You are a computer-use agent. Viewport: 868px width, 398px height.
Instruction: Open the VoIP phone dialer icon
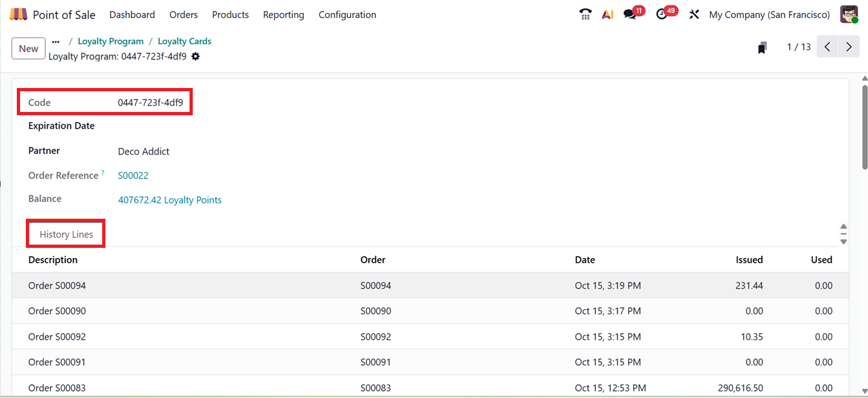[x=585, y=14]
